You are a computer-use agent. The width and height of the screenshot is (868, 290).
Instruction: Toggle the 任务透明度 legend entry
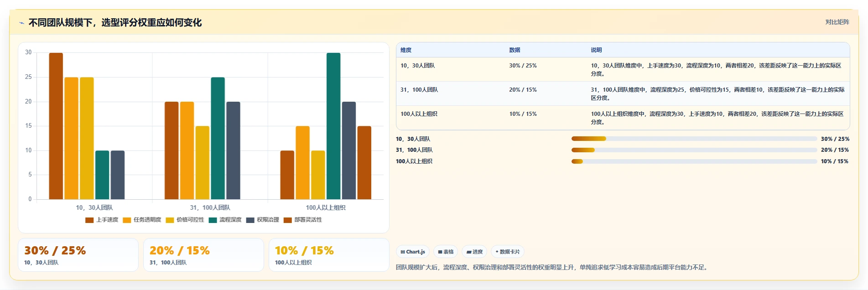(x=142, y=220)
